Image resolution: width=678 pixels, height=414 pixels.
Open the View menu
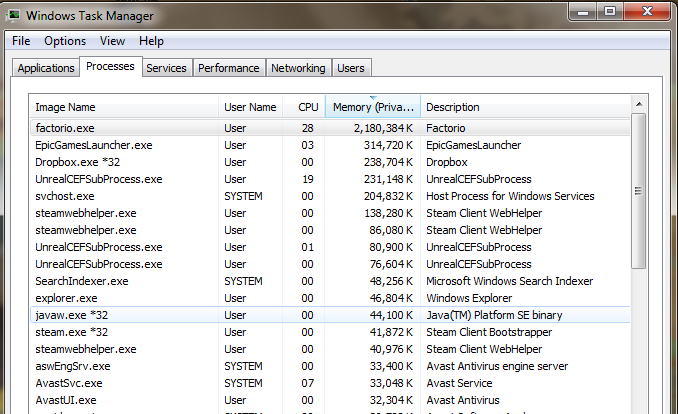tap(112, 41)
